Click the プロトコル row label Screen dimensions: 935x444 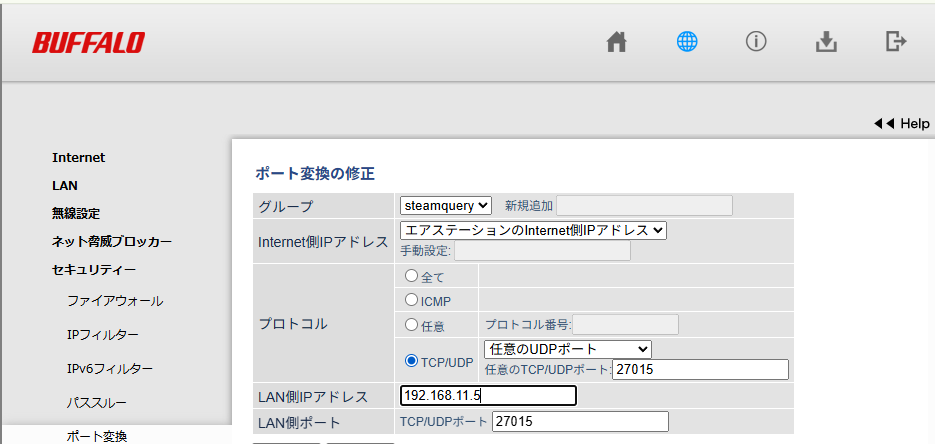[x=293, y=324]
